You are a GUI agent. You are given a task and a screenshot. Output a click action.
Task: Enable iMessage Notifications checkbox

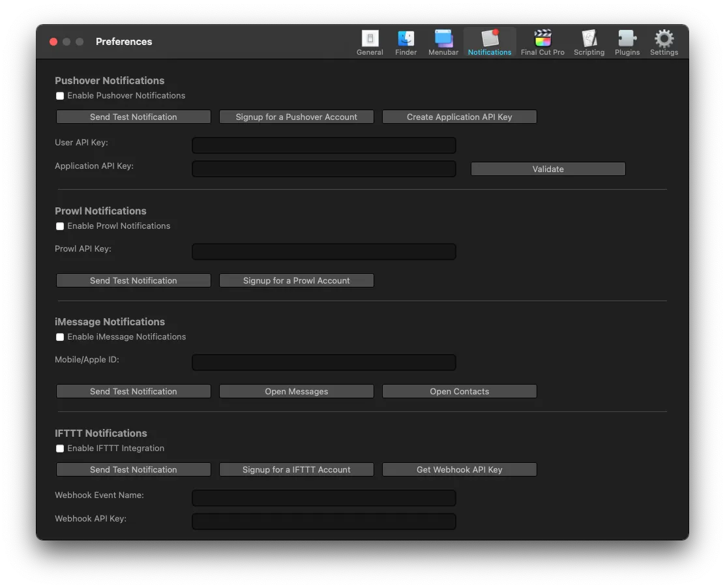[x=60, y=337]
